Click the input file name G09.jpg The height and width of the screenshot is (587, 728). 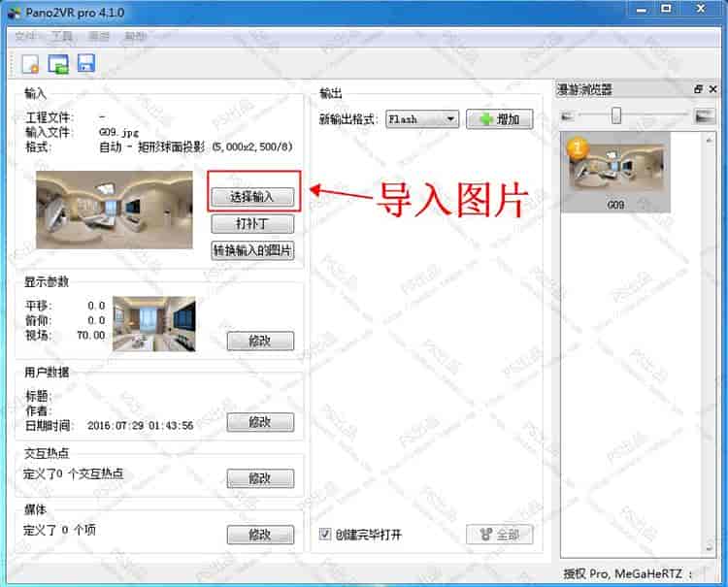pos(118,132)
